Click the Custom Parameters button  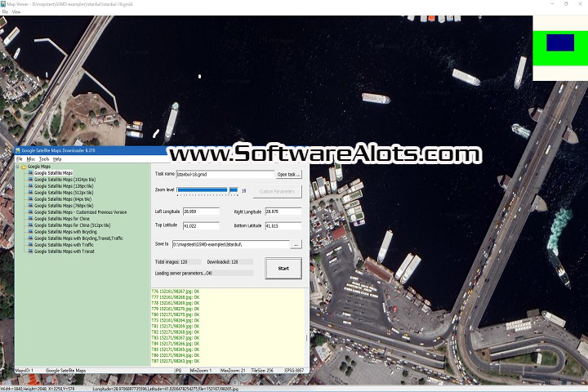(x=277, y=191)
